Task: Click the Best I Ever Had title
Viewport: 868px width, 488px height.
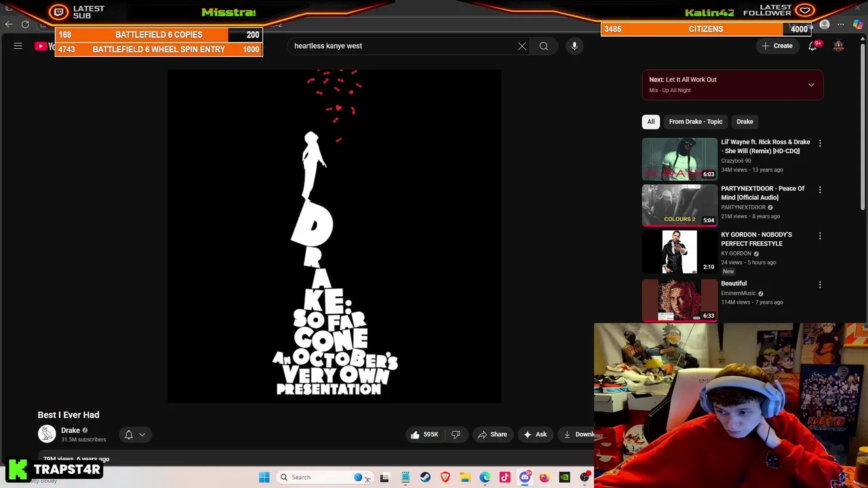Action: (68, 415)
